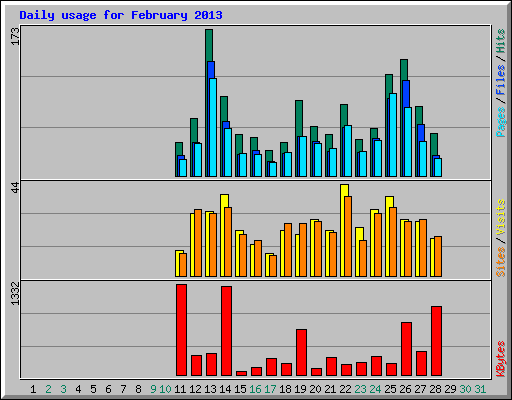Click the vertical 'Sites / Visits' legend
The height and width of the screenshot is (400, 512).
pos(500,238)
